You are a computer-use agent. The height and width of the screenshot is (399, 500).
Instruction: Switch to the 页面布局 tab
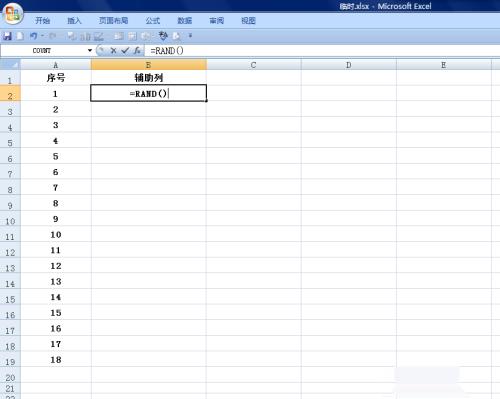click(113, 21)
